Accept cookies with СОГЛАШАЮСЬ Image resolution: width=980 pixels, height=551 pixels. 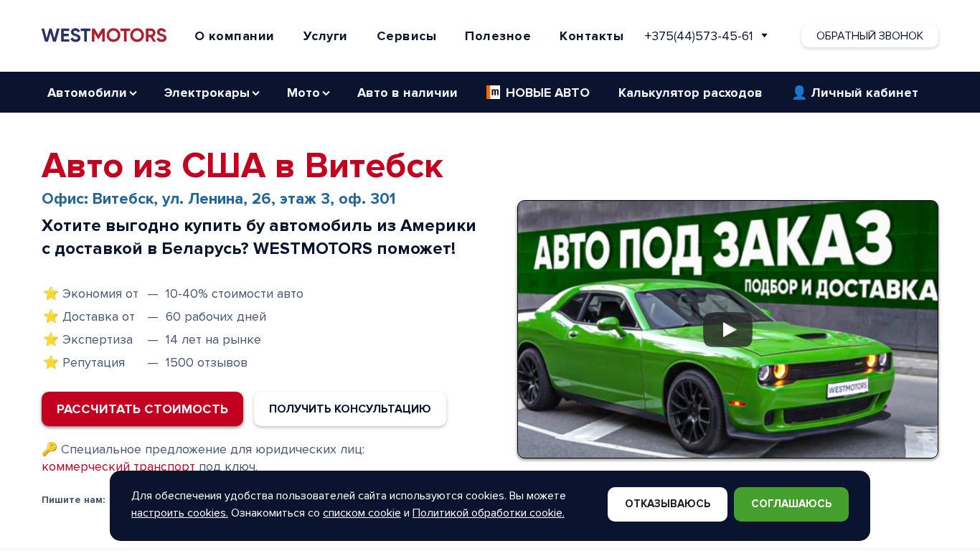[x=791, y=504]
